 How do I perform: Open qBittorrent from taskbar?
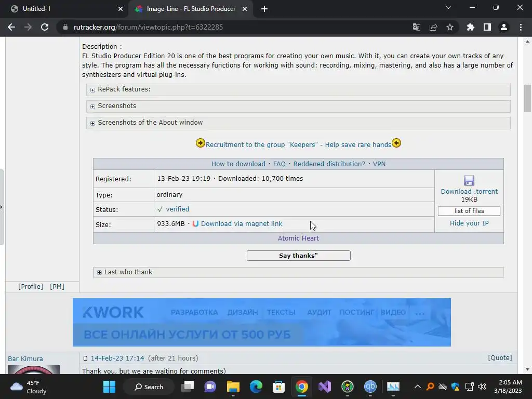(370, 387)
